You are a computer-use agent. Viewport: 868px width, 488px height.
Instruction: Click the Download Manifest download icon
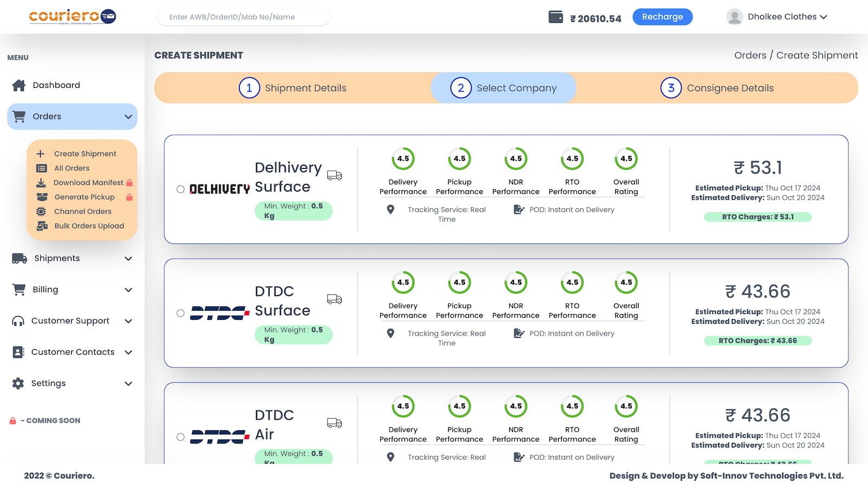(x=41, y=183)
